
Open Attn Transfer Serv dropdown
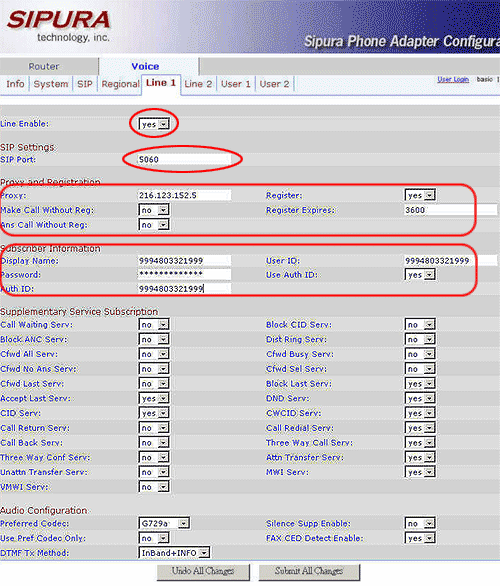coord(420,457)
